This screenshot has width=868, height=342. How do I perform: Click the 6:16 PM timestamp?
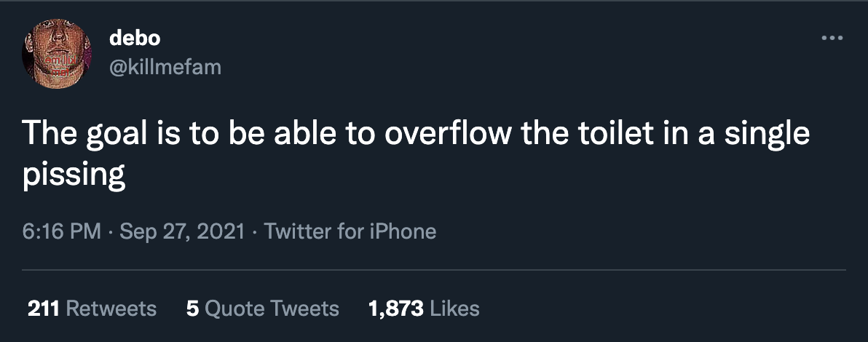tap(61, 232)
